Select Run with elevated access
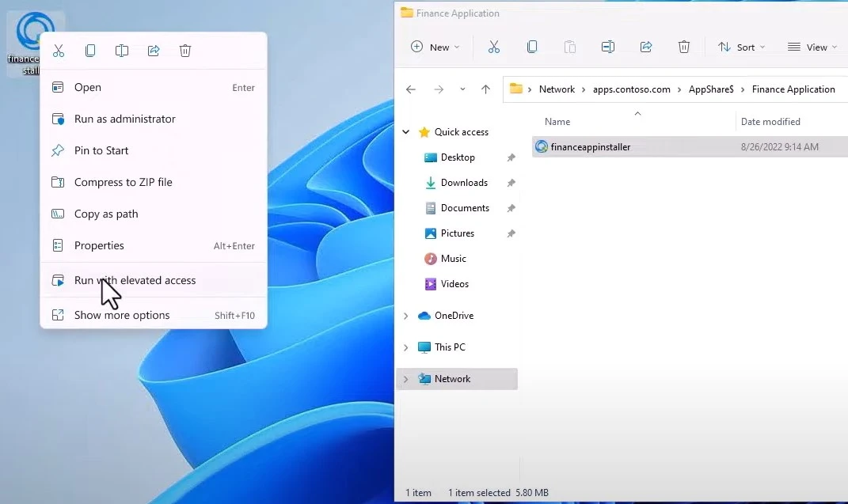This screenshot has width=848, height=504. tap(135, 280)
